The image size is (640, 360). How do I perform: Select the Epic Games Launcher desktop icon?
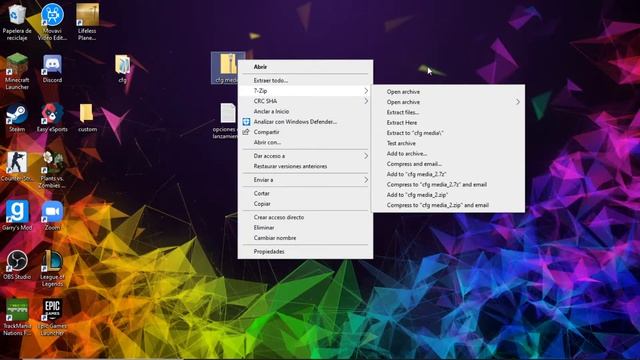point(52,317)
